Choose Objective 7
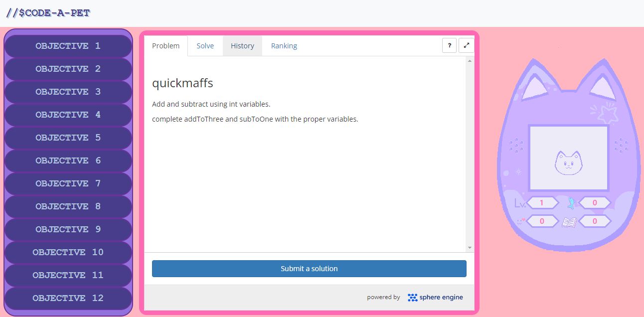The image size is (644, 317). tap(68, 183)
